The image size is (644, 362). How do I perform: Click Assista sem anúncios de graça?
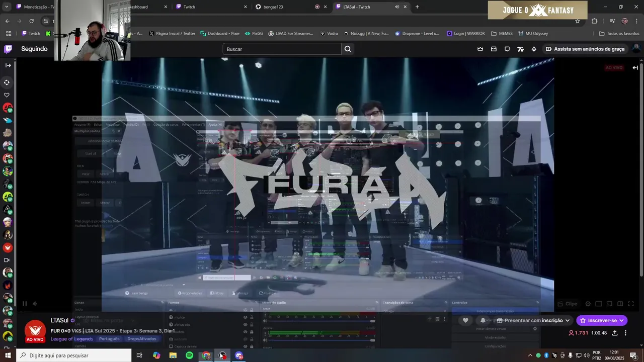click(x=585, y=49)
